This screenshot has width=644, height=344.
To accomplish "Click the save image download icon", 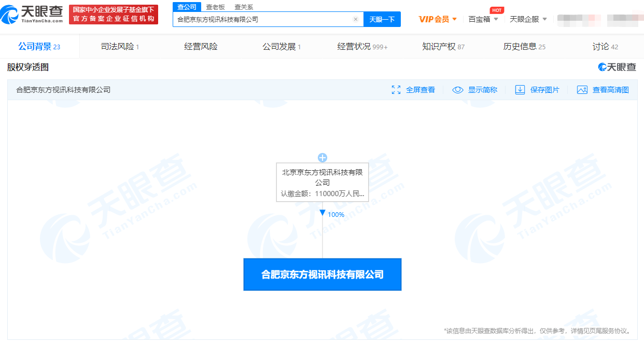I will (x=520, y=90).
